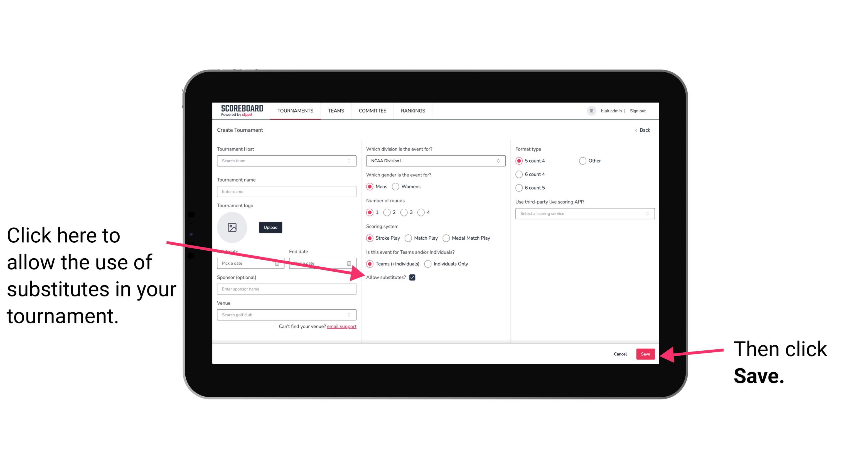868x467 pixels.
Task: Click the calendar icon for Start date
Action: click(278, 263)
